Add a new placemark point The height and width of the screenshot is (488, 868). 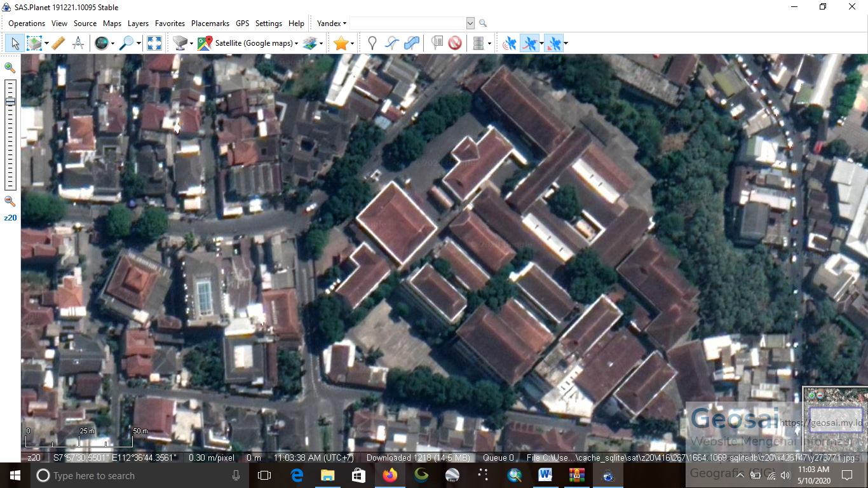click(x=372, y=43)
